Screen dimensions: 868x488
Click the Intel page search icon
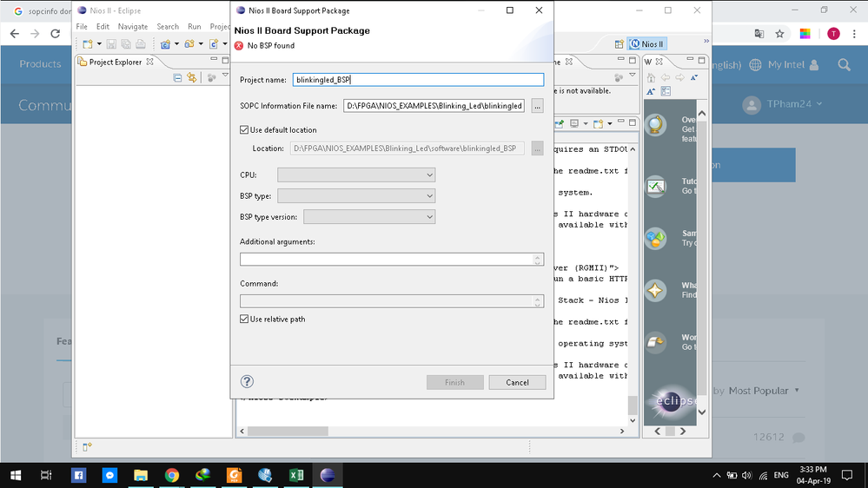pyautogui.click(x=844, y=65)
